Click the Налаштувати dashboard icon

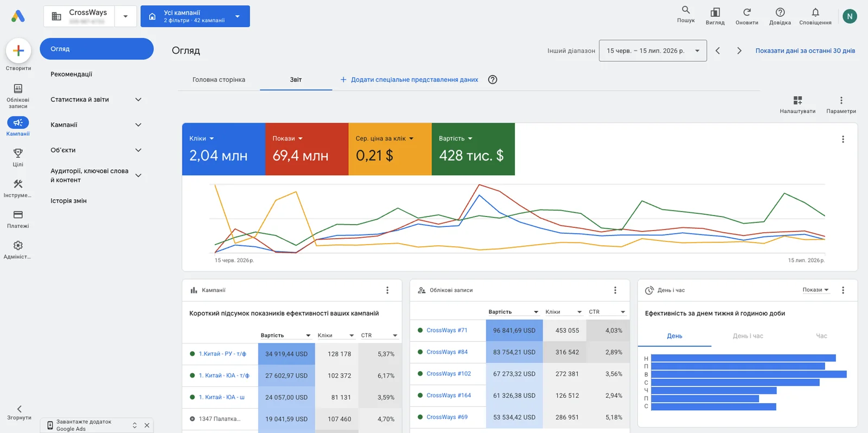(797, 100)
